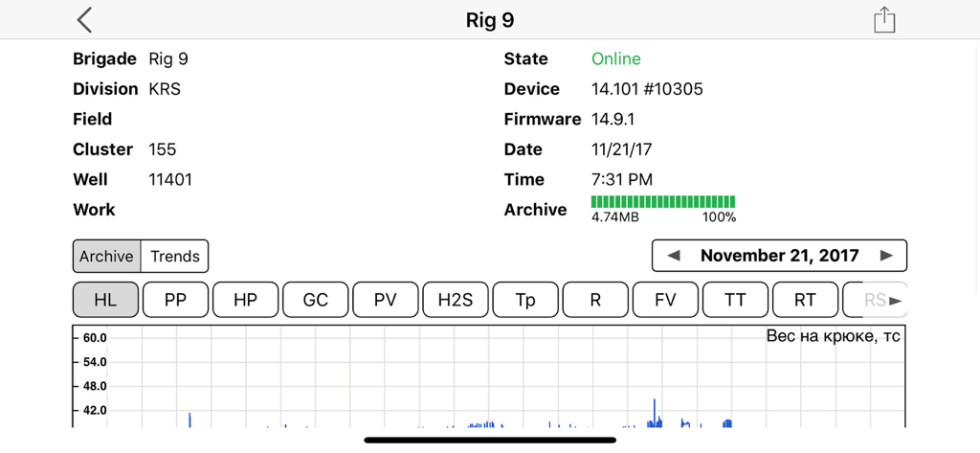Viewport: 980px width, 453px height.
Task: Open the November 21, 2017 date picker
Action: [x=779, y=256]
